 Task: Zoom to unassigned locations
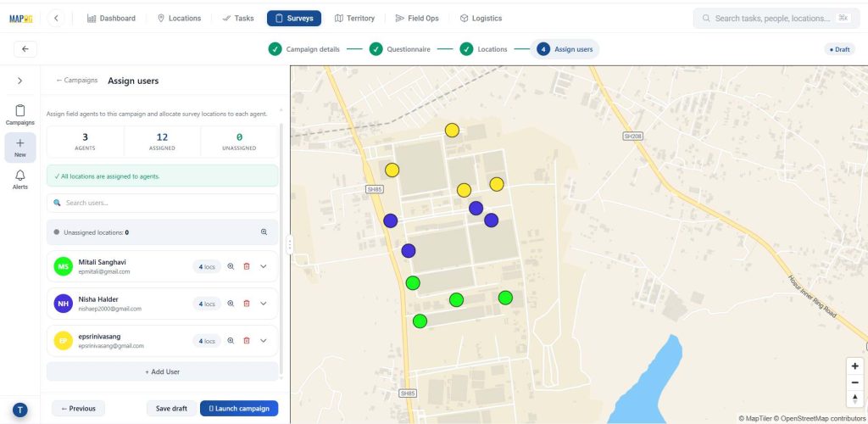pyautogui.click(x=264, y=232)
